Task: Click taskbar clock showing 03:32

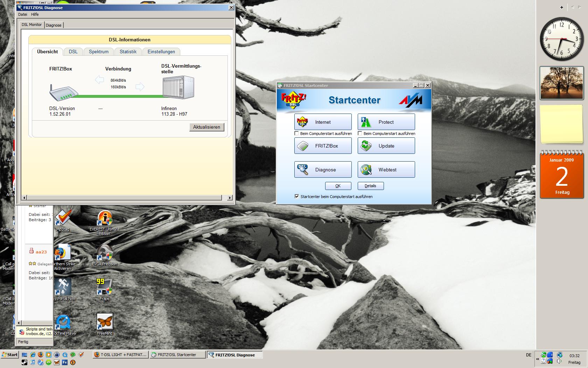Action: coord(574,356)
